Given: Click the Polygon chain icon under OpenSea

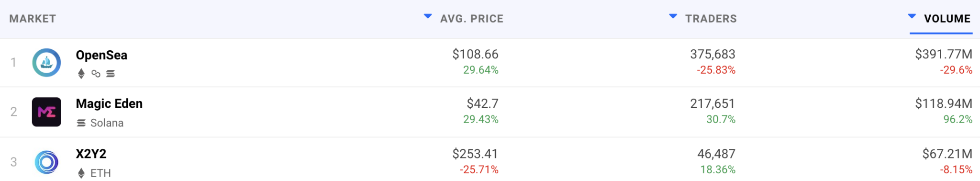Looking at the screenshot, I should pyautogui.click(x=96, y=74).
